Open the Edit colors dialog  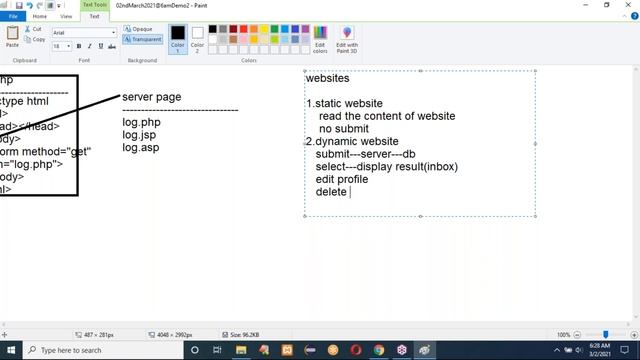point(320,39)
